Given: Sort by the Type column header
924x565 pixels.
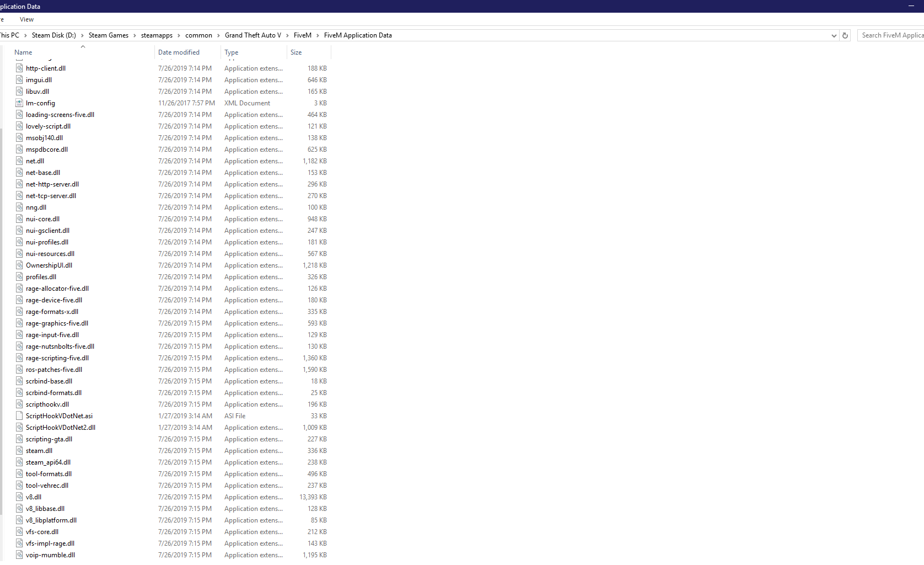Looking at the screenshot, I should click(x=232, y=52).
